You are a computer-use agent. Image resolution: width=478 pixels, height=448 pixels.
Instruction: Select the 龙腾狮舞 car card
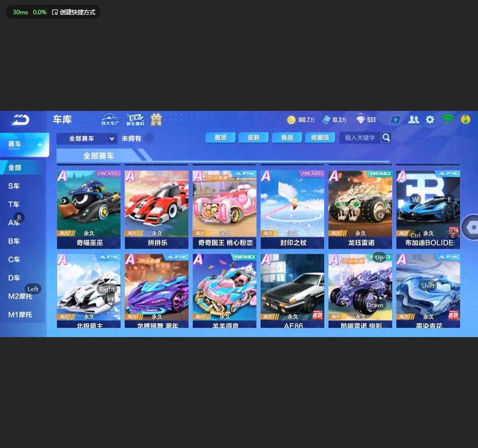(157, 291)
